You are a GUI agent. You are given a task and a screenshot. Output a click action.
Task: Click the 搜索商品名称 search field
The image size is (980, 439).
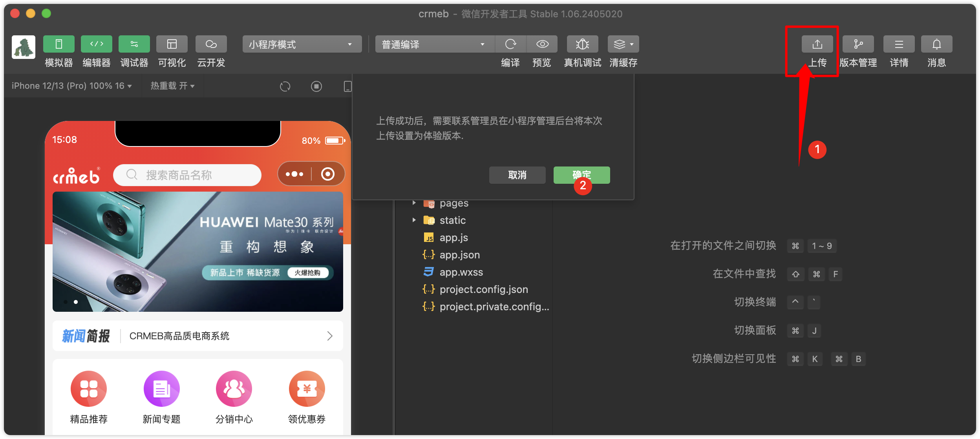click(x=187, y=175)
